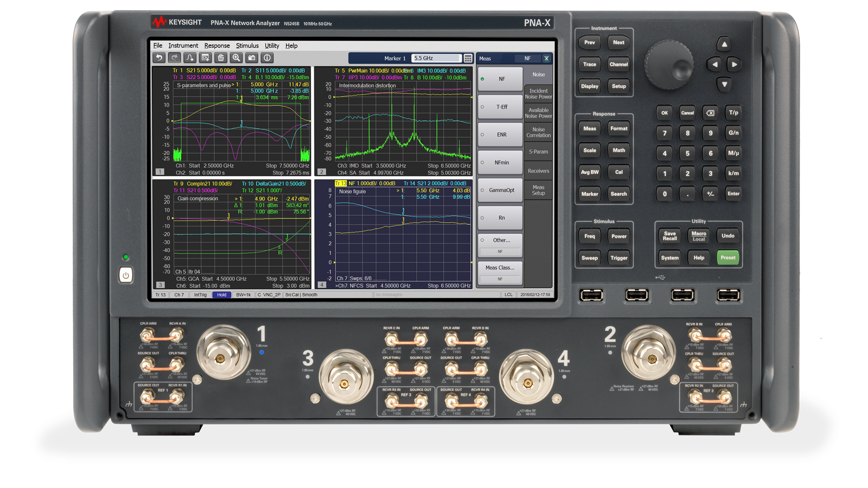Click the undo arrow toolbar icon
868x488 pixels.
(x=159, y=57)
